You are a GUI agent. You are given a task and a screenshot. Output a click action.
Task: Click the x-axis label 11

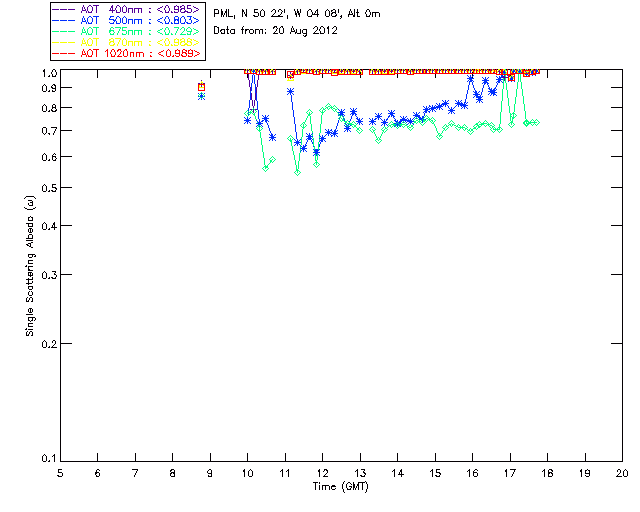(285, 473)
